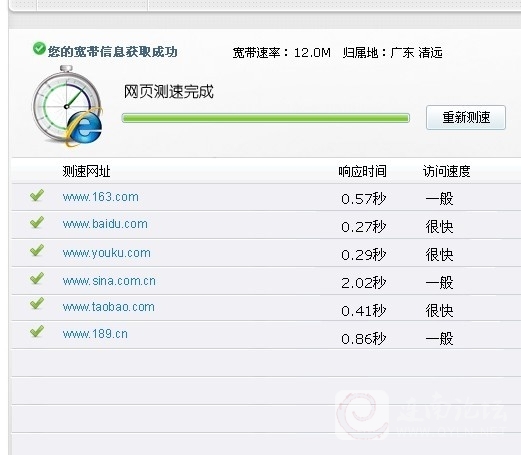The height and width of the screenshot is (455, 521).
Task: Click the green checkmark beside www.youku.com
Action: (x=37, y=250)
